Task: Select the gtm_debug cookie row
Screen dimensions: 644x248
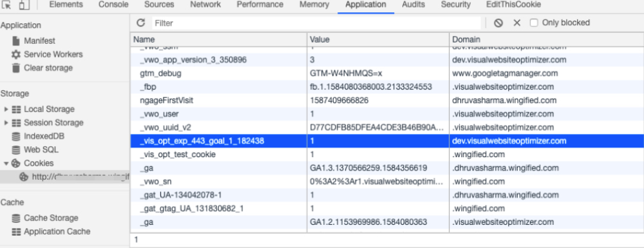Action: [387, 73]
